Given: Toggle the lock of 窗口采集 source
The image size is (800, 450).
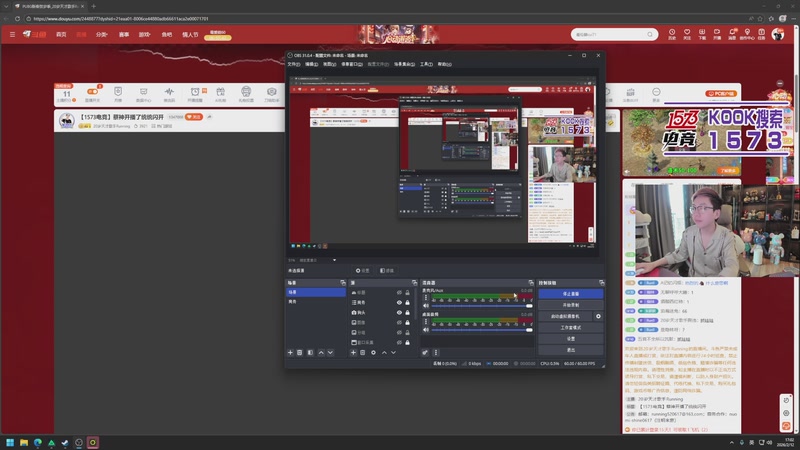Looking at the screenshot, I should (x=407, y=342).
